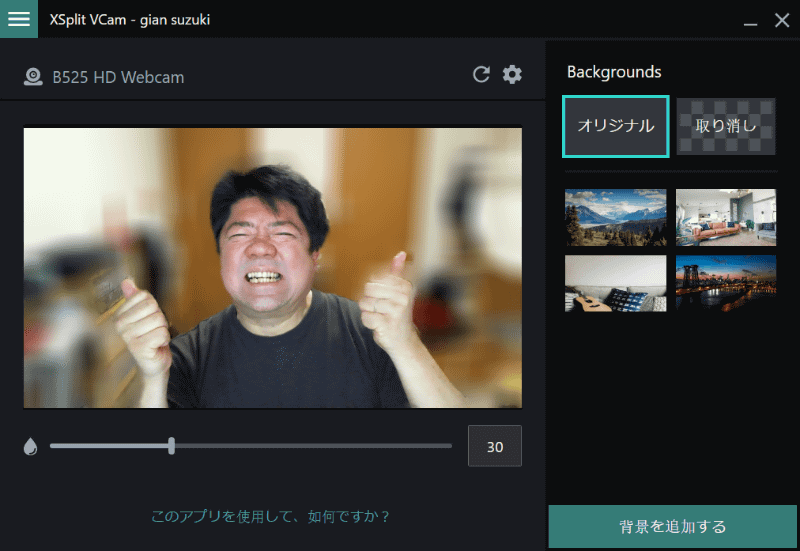Click the 背景を追加する button
The width and height of the screenshot is (800, 551).
pyautogui.click(x=672, y=527)
